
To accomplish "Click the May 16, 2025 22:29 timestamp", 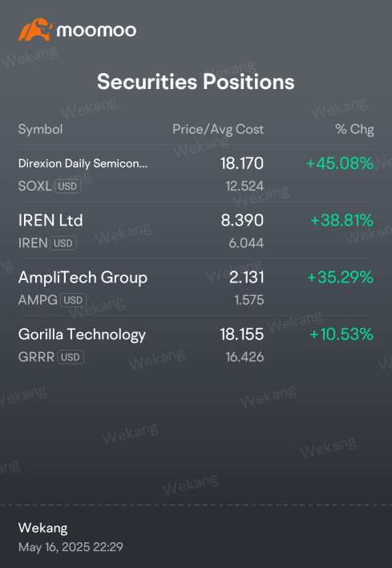I will [x=71, y=546].
